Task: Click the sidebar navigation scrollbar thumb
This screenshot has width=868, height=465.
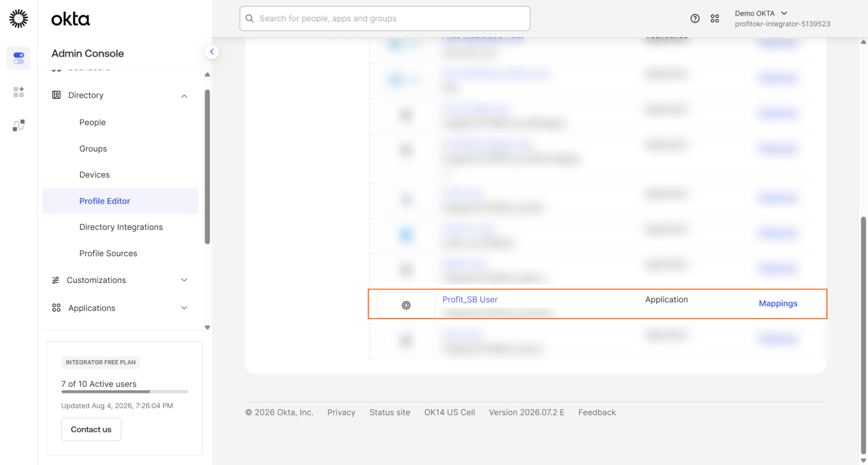Action: (208, 167)
